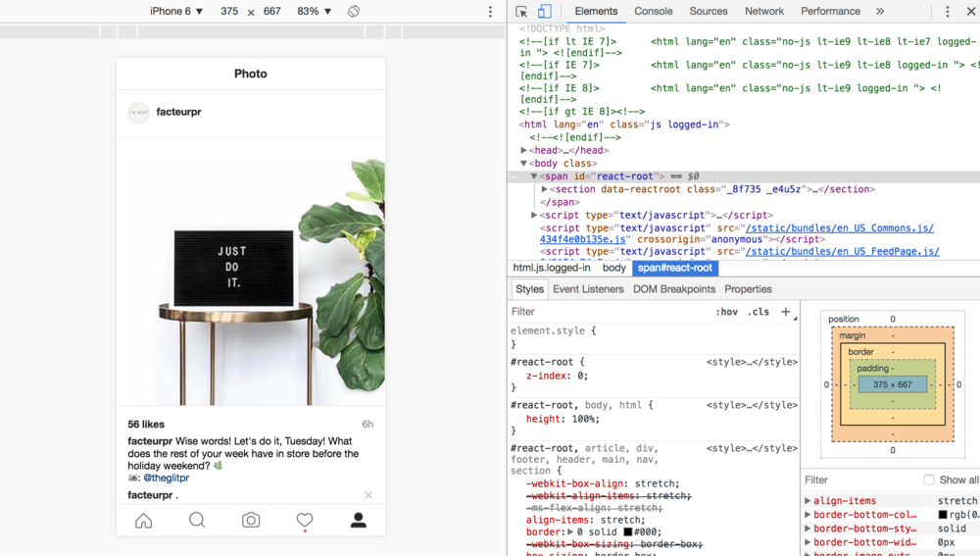Open the profile person icon

click(x=358, y=521)
